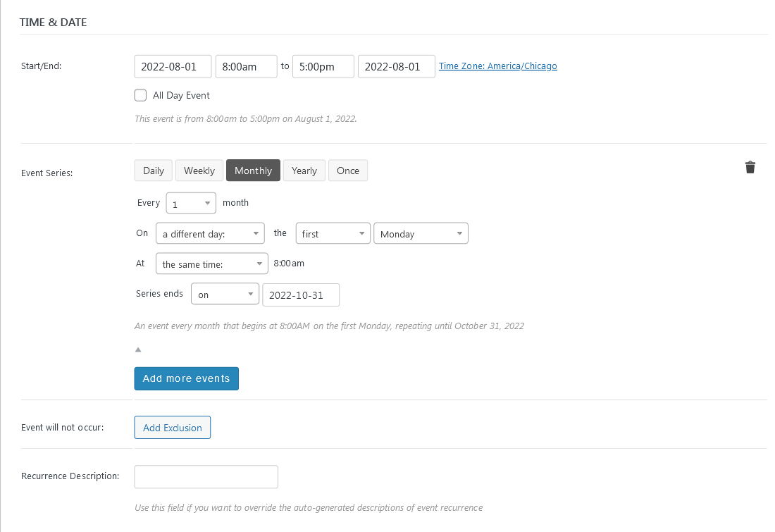This screenshot has height=532, width=775.
Task: Open the 'a different day' dropdown
Action: [210, 234]
